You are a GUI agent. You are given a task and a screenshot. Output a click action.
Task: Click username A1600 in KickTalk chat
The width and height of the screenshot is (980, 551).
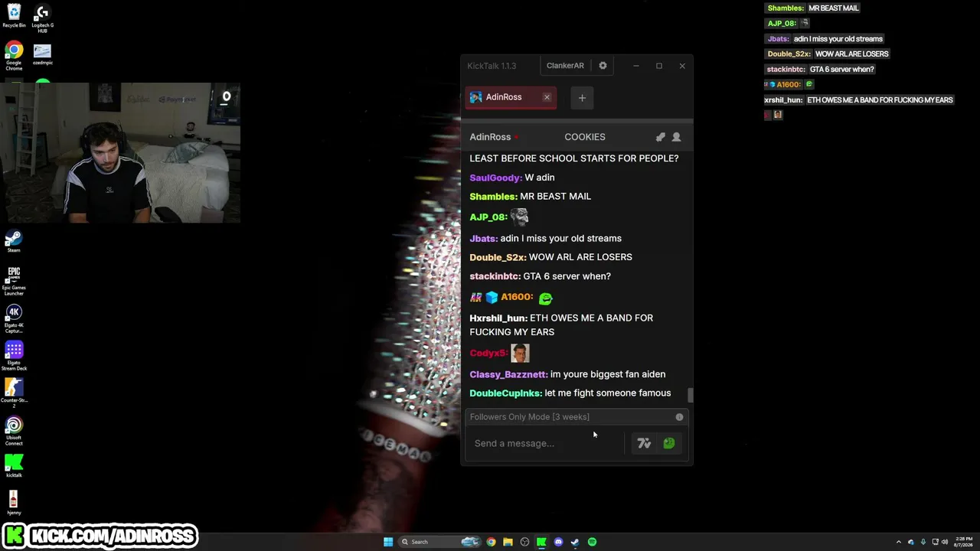point(517,298)
